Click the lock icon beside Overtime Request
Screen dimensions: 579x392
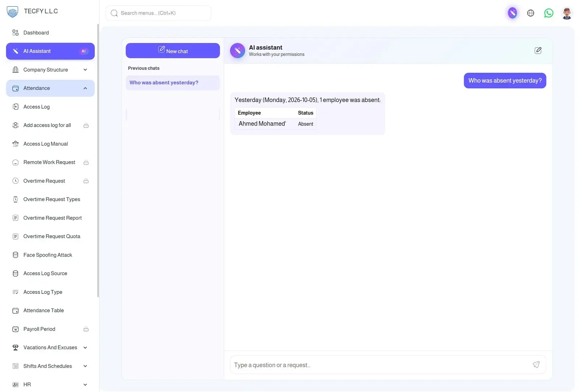click(x=86, y=181)
